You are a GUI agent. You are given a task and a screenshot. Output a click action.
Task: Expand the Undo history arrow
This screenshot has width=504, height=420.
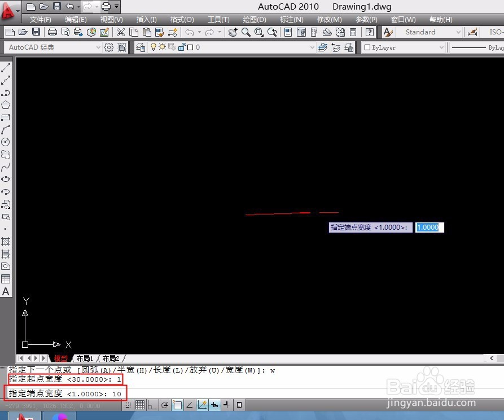click(x=199, y=32)
